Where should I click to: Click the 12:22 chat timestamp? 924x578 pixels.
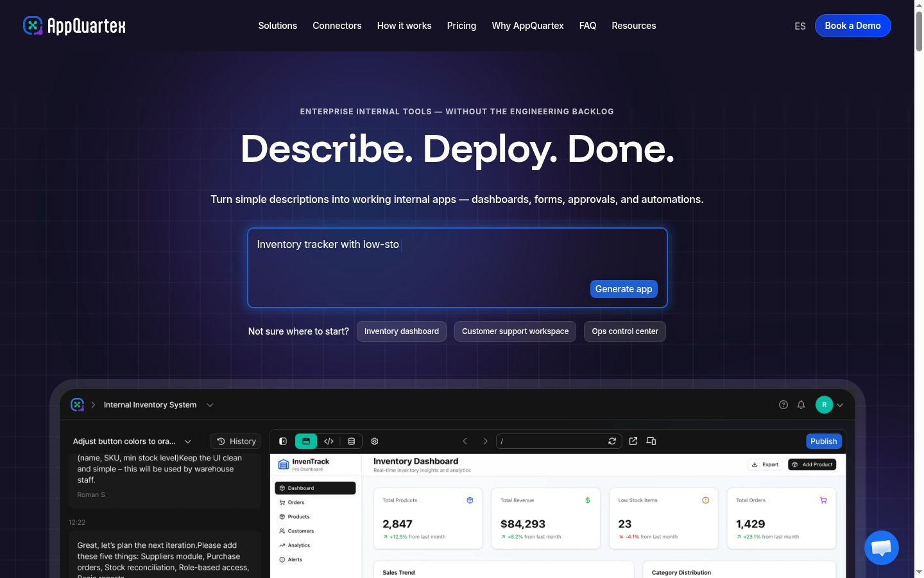[x=77, y=522]
